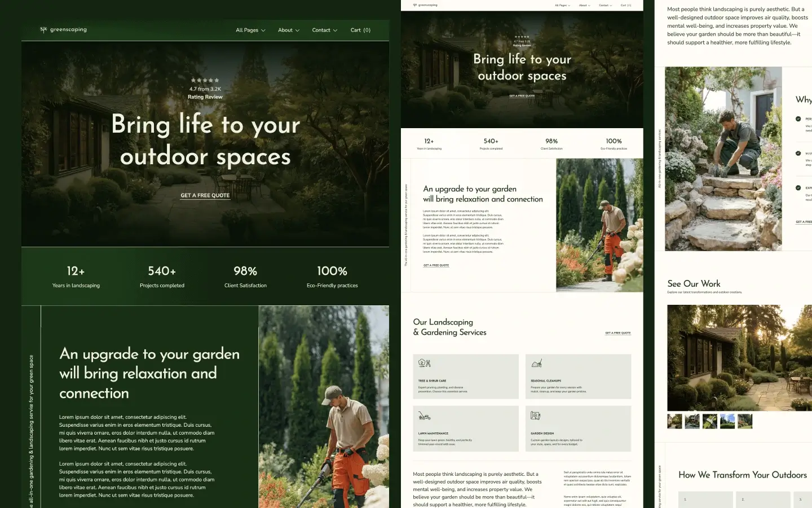Click '540+' stat in light preview

click(491, 141)
